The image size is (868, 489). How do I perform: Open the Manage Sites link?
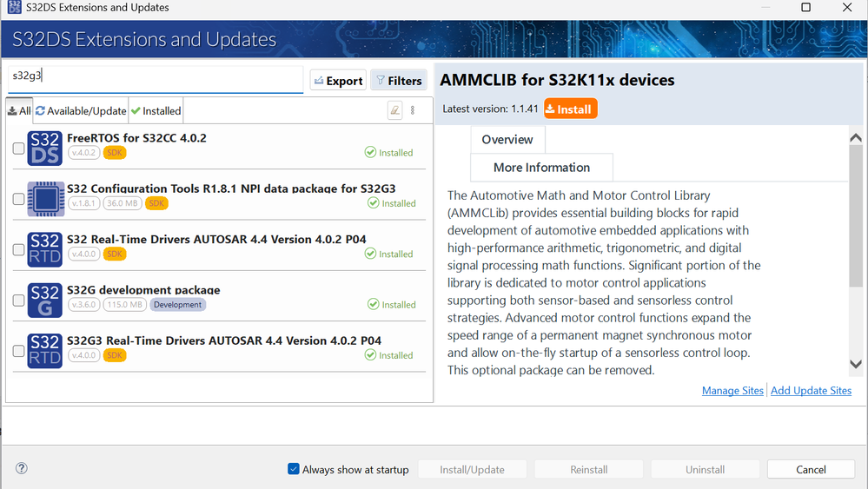click(732, 391)
